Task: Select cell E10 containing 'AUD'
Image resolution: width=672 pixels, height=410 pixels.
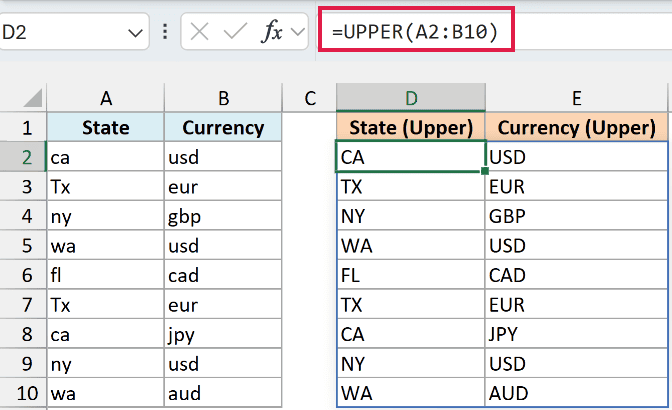Action: pyautogui.click(x=576, y=393)
